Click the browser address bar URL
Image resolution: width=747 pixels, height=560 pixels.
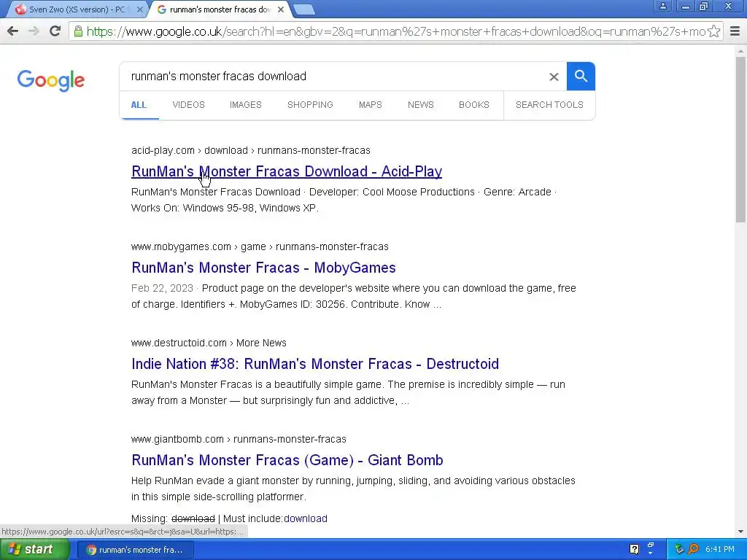395,31
